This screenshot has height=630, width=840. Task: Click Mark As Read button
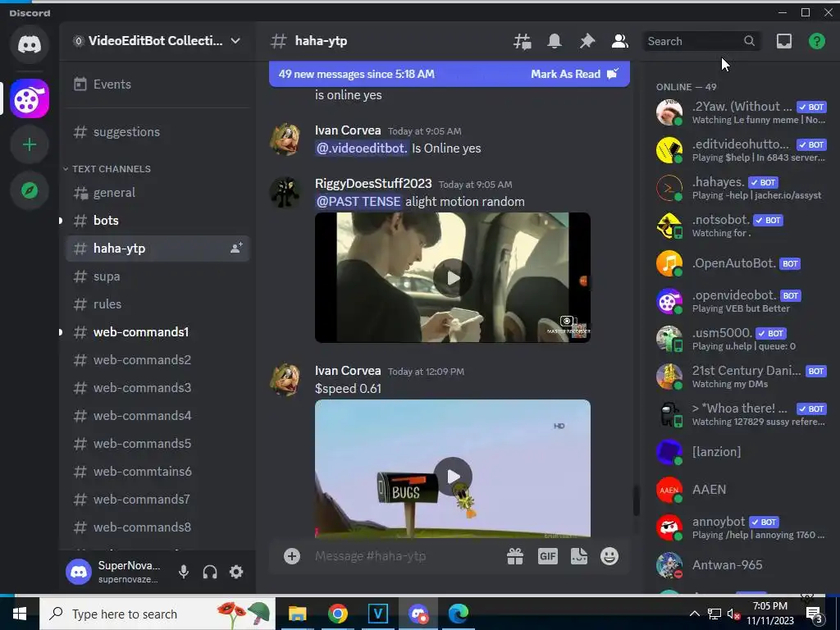(x=574, y=74)
